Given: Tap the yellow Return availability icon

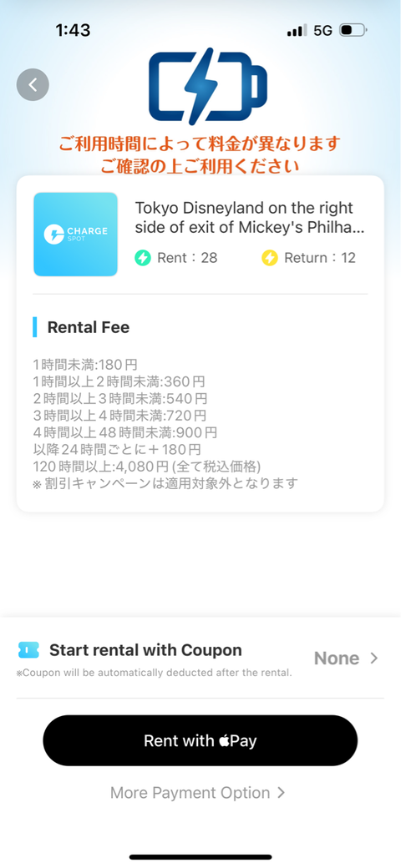Looking at the screenshot, I should coord(270,257).
